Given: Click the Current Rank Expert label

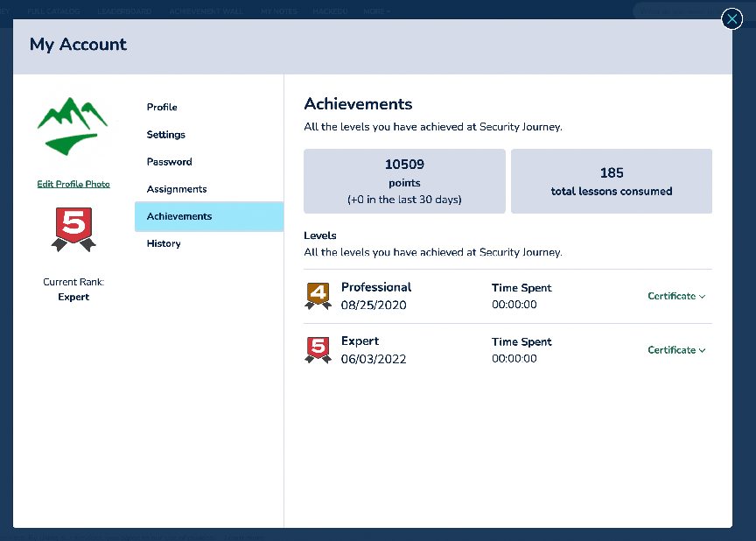Looking at the screenshot, I should tap(73, 289).
